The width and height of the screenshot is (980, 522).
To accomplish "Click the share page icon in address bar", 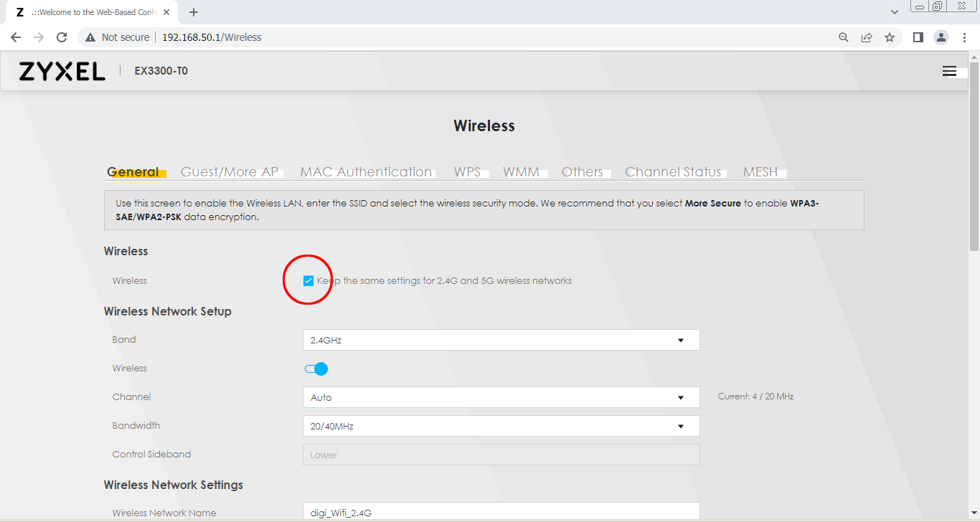I will tap(867, 37).
